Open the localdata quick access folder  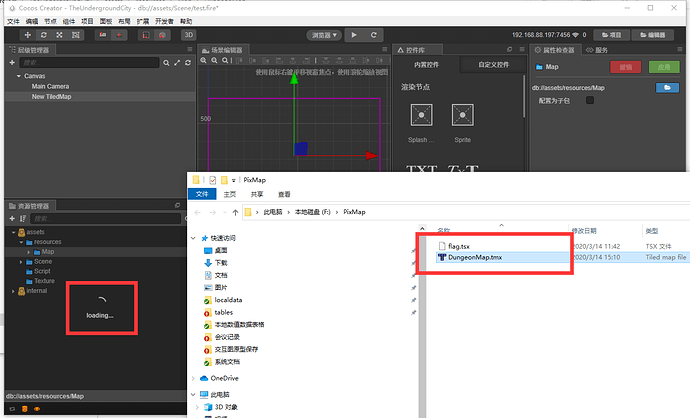point(228,300)
